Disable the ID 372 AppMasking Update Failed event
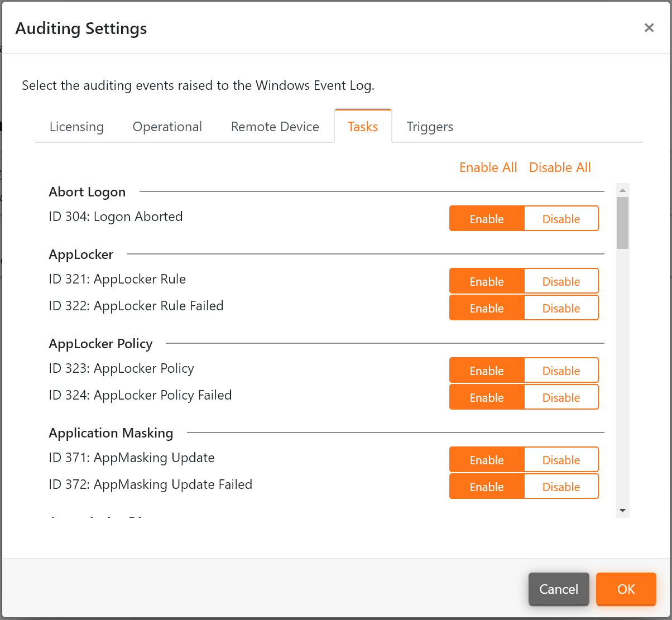 pos(561,486)
